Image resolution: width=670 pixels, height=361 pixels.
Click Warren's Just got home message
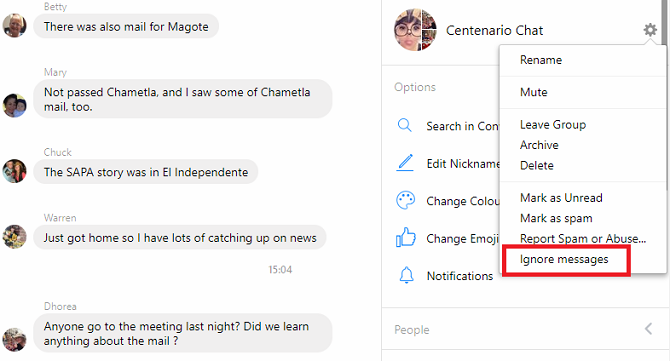tap(180, 238)
